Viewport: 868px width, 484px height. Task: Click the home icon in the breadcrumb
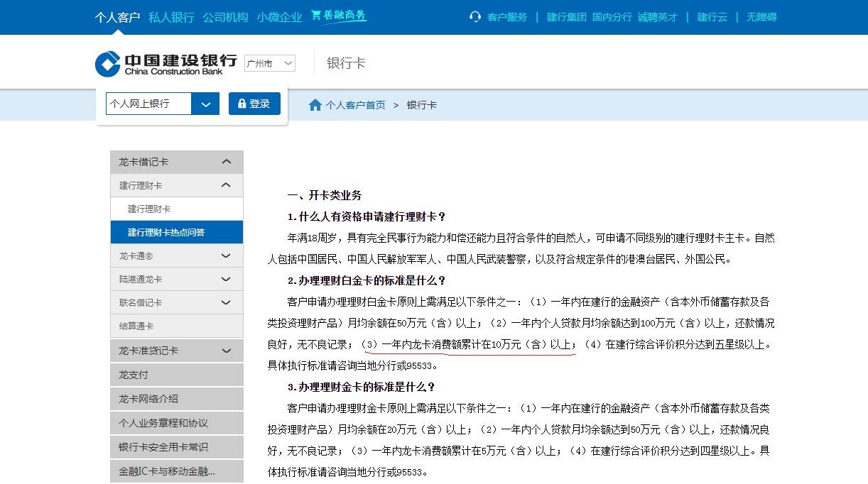click(315, 105)
